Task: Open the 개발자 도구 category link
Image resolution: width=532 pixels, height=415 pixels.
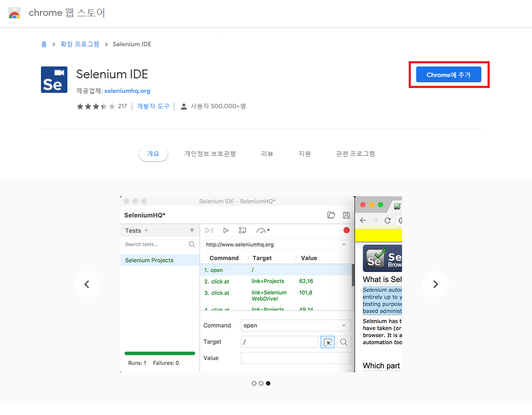Action: tap(153, 106)
